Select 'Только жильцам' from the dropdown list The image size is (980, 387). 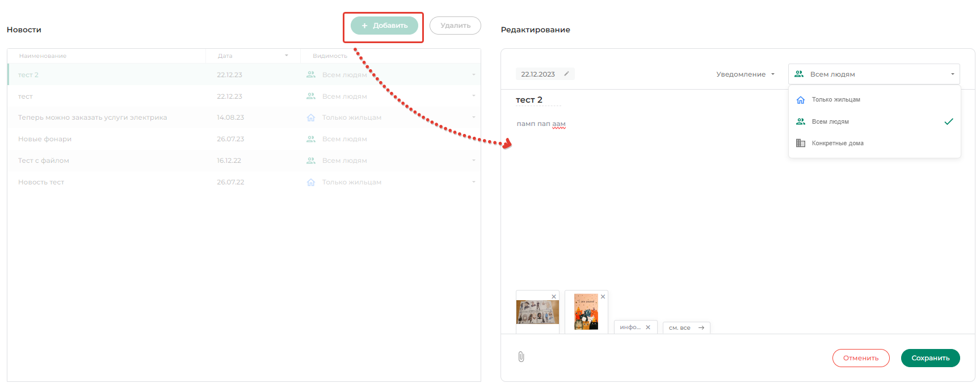click(x=836, y=100)
